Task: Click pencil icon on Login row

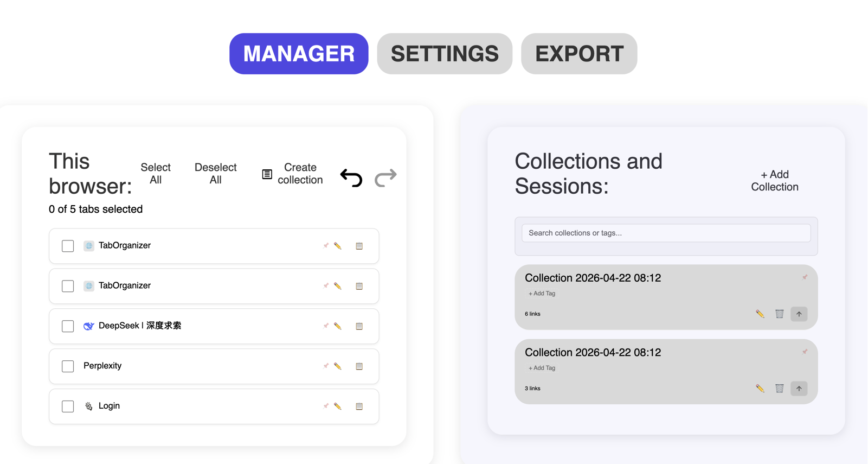Action: pos(338,406)
